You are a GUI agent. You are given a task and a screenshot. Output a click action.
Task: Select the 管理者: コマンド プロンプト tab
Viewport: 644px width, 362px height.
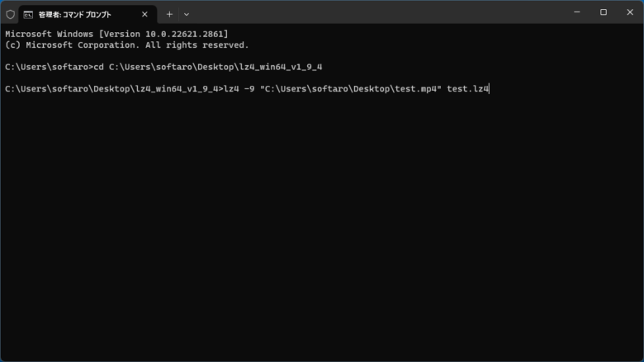[x=88, y=15]
